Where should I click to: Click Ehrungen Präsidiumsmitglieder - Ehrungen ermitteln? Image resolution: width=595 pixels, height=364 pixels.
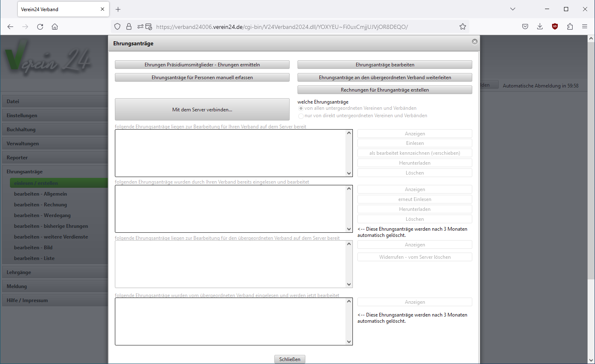202,65
